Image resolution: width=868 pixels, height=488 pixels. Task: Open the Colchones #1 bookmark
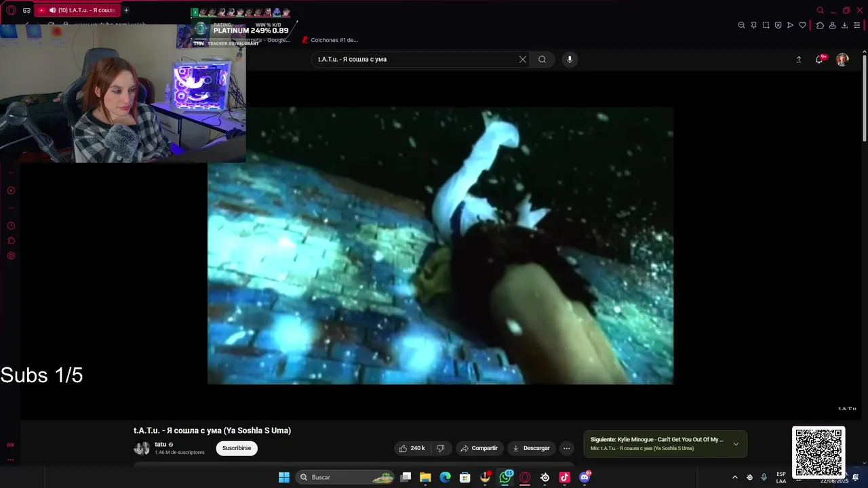[330, 40]
